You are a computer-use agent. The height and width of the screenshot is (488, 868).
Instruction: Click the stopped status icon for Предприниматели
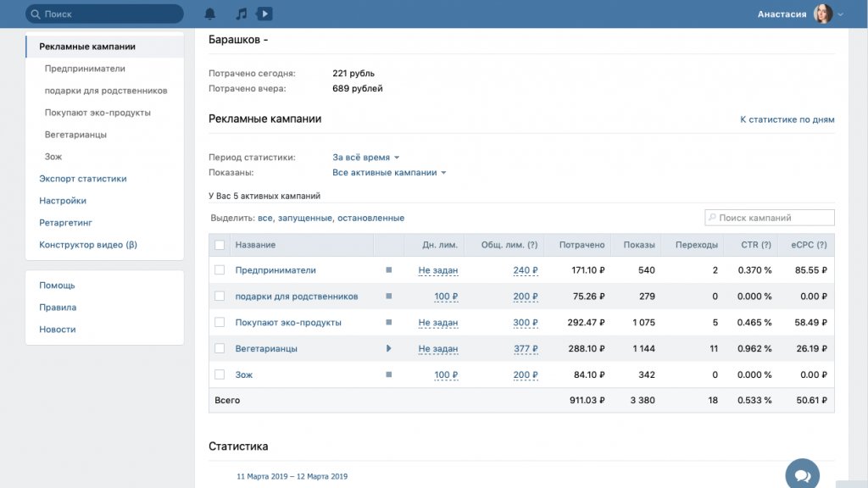(x=388, y=270)
